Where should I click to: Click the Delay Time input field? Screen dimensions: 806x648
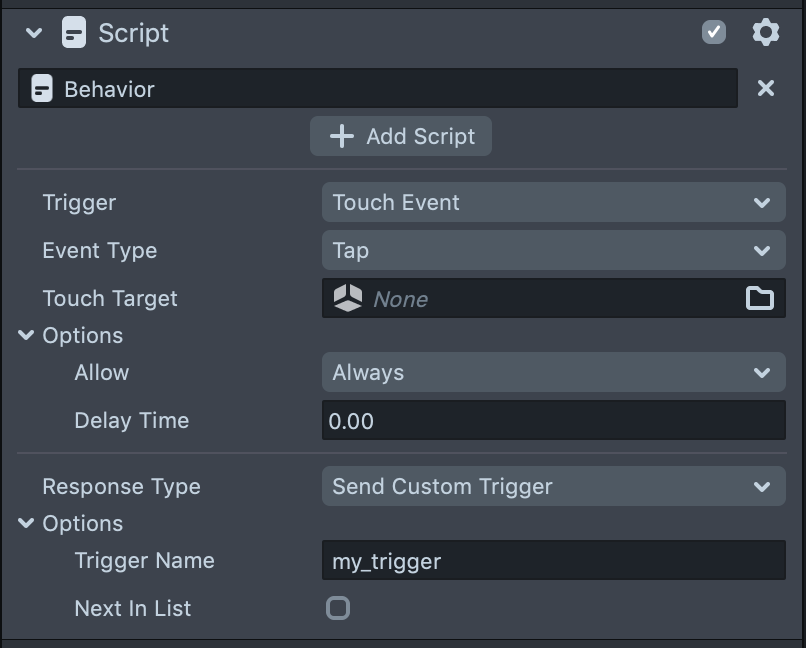553,421
